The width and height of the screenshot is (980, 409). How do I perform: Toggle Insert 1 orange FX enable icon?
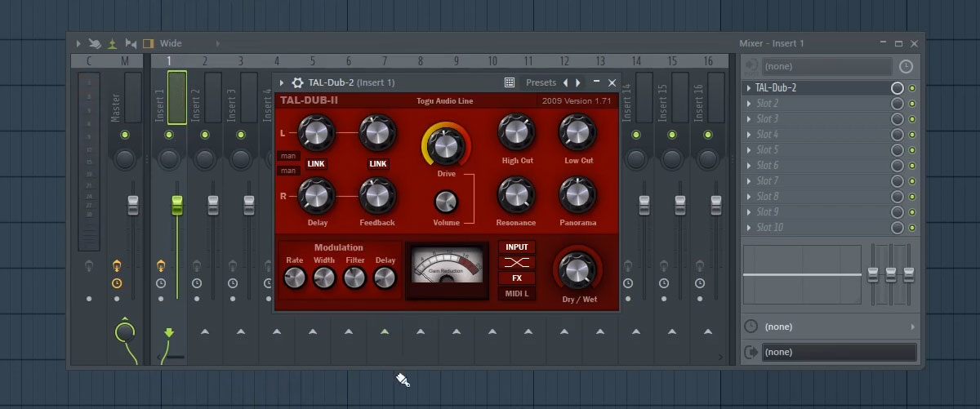[x=161, y=265]
